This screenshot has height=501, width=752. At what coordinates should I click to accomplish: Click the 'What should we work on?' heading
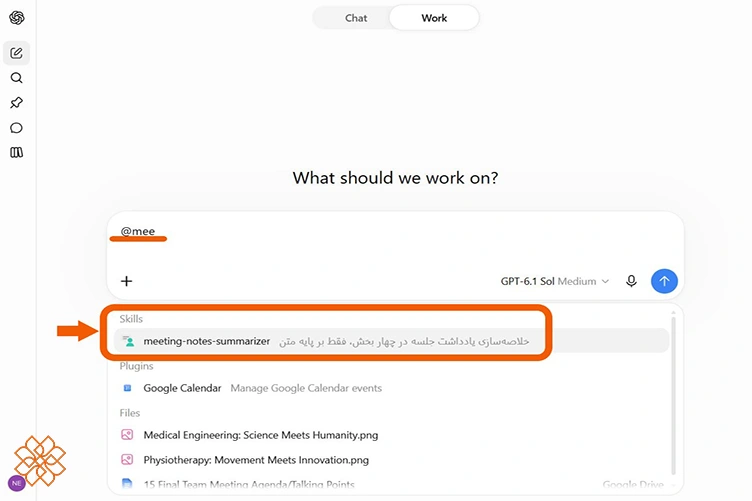point(395,178)
